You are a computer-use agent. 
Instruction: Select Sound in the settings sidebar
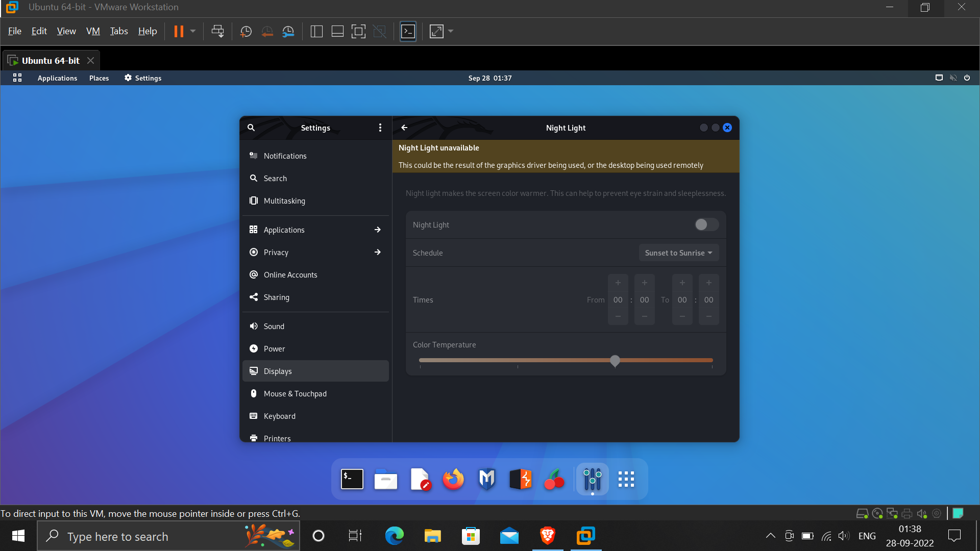pyautogui.click(x=274, y=326)
